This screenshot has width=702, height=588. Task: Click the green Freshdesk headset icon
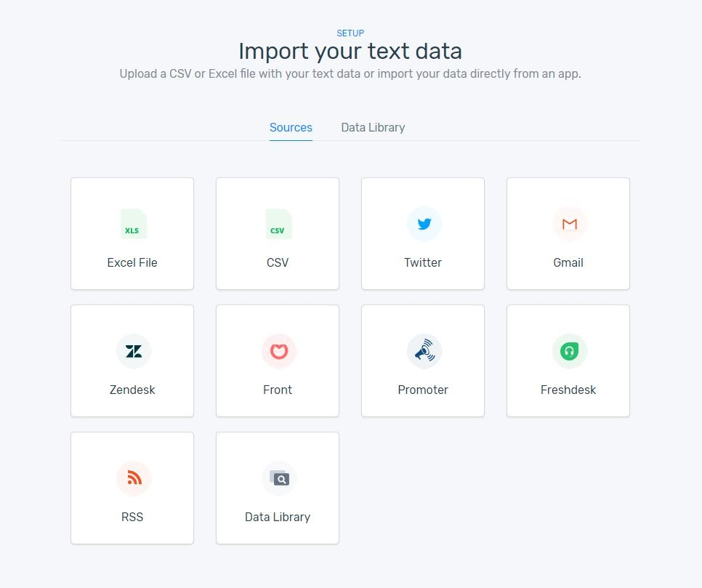click(570, 352)
